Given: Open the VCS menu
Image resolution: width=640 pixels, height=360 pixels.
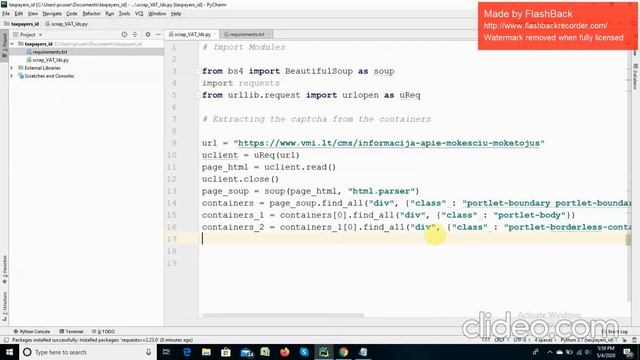Looking at the screenshot, I should coord(139,13).
